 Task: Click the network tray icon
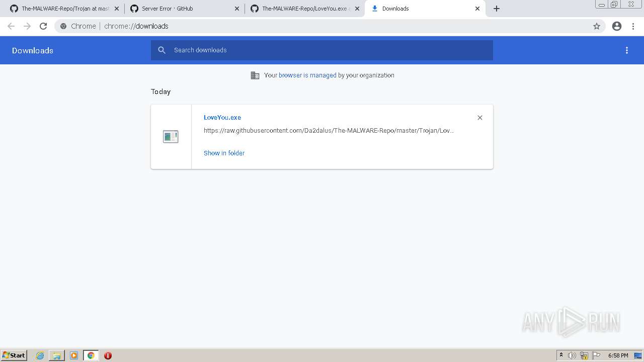point(584,355)
